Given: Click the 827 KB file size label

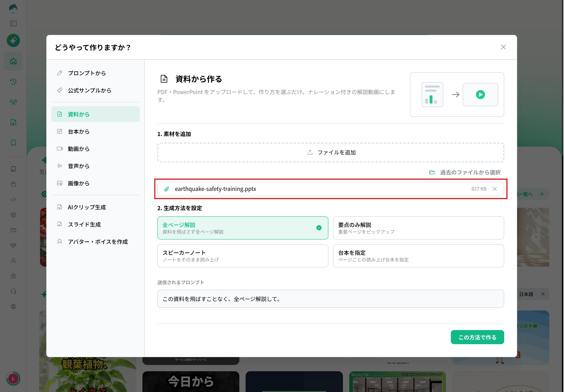Looking at the screenshot, I should click(x=479, y=189).
